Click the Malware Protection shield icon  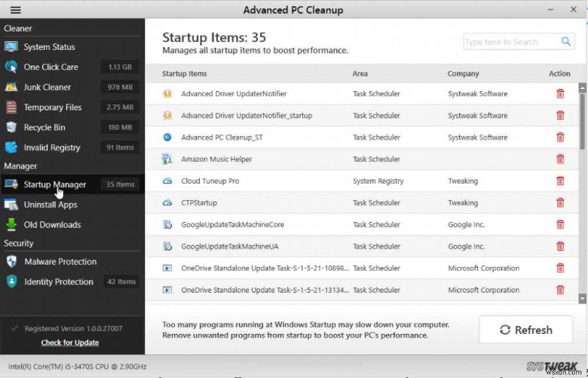[11, 262]
